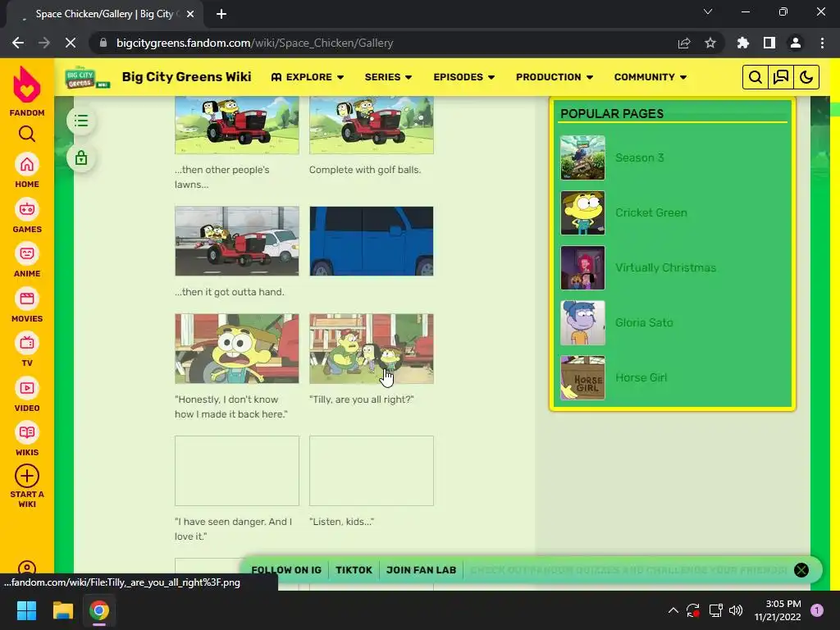This screenshot has height=630, width=840.
Task: Go back to previous page in browser
Action: click(18, 43)
